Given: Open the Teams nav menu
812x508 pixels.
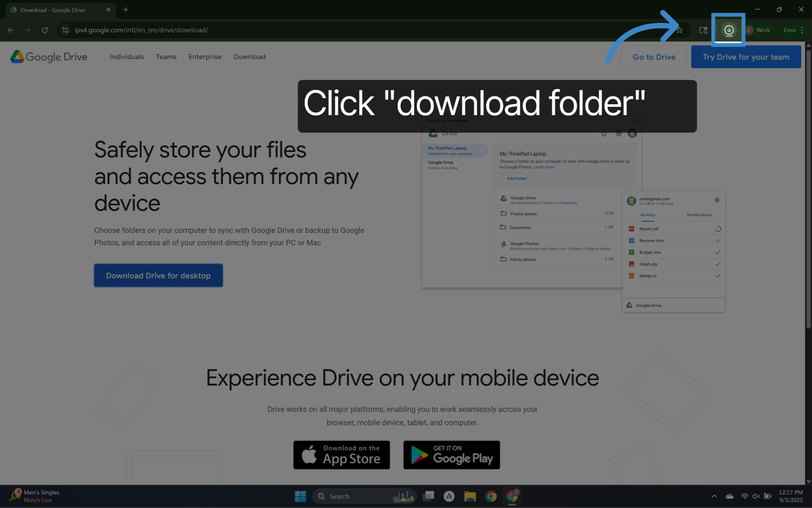Looking at the screenshot, I should 166,57.
